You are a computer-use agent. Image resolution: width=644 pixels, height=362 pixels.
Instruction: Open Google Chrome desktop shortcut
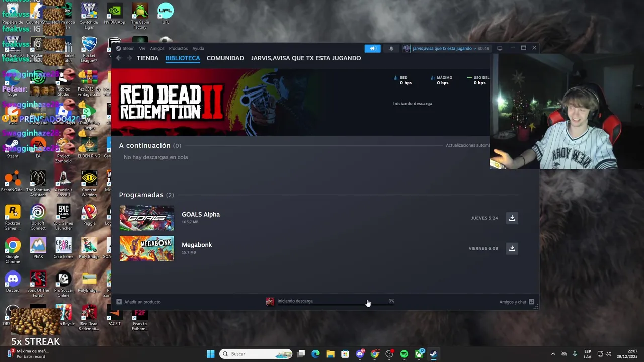point(13,251)
